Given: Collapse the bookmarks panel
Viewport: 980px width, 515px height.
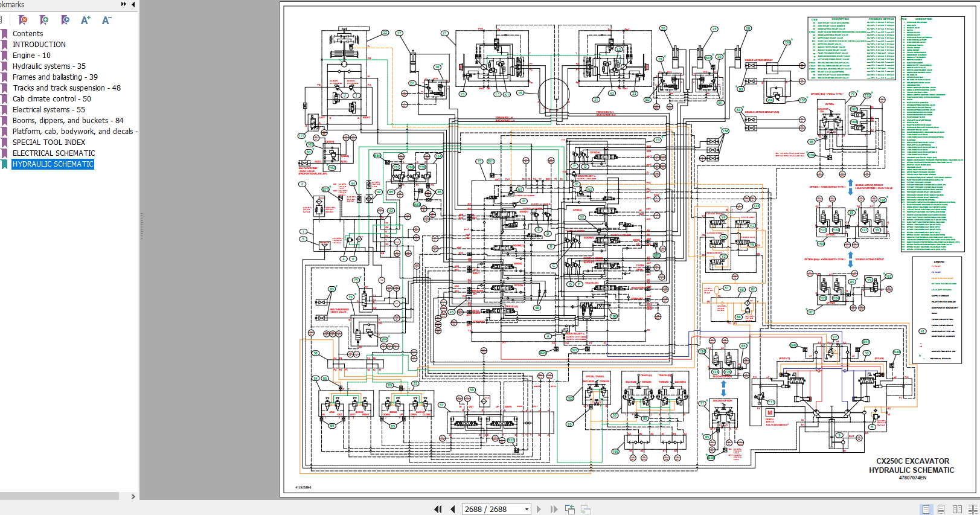Looking at the screenshot, I should pos(133,4).
